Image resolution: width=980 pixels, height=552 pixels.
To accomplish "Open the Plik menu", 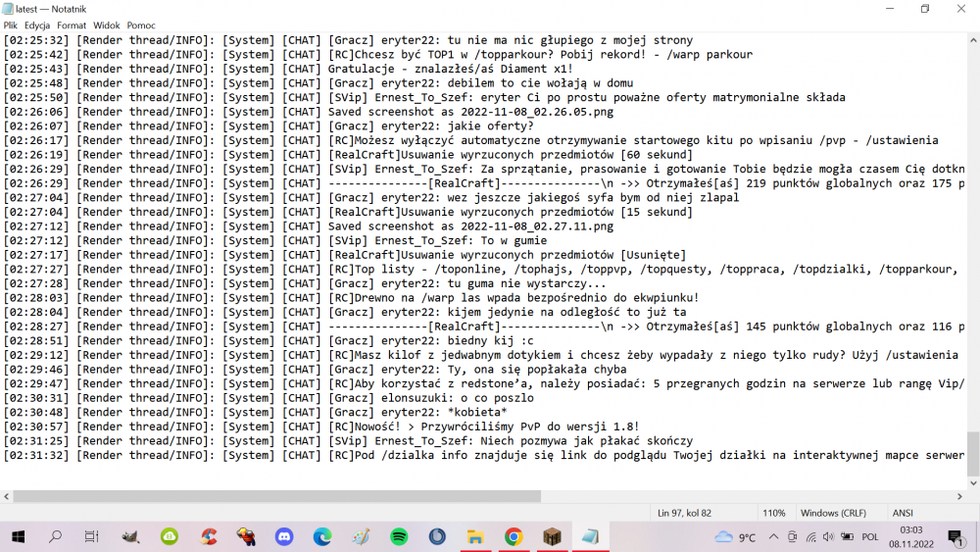I will 9,25.
